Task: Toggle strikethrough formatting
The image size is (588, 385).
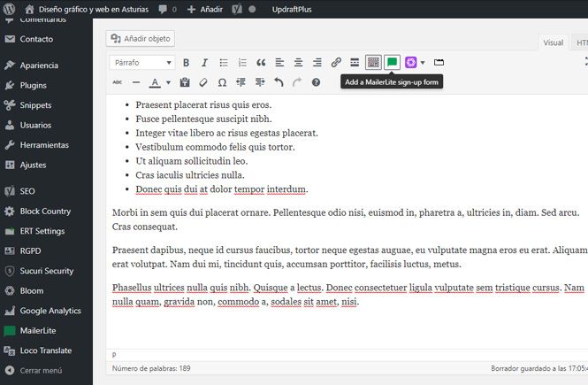Action: click(x=118, y=82)
